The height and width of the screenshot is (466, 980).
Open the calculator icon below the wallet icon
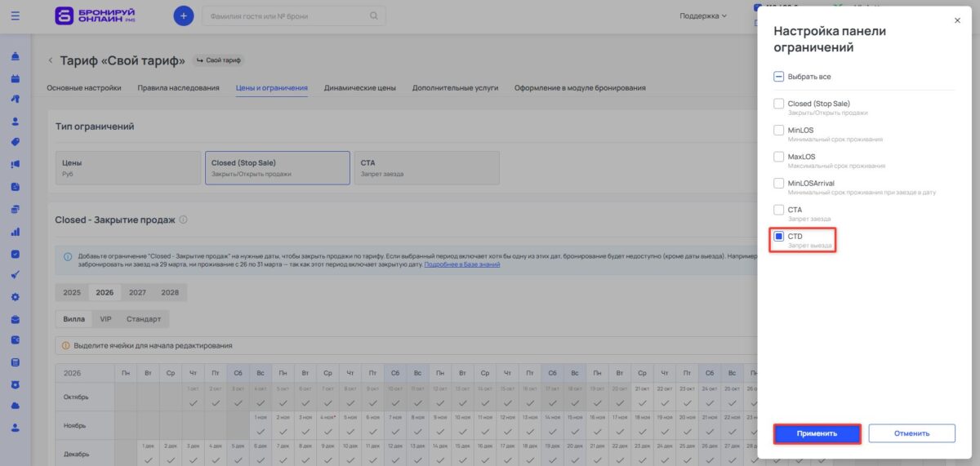pyautogui.click(x=16, y=362)
